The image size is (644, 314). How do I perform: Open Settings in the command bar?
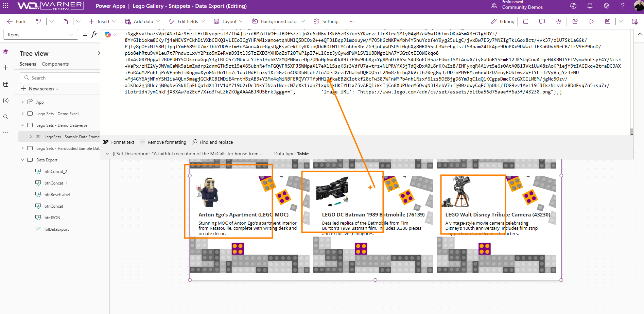pyautogui.click(x=326, y=21)
